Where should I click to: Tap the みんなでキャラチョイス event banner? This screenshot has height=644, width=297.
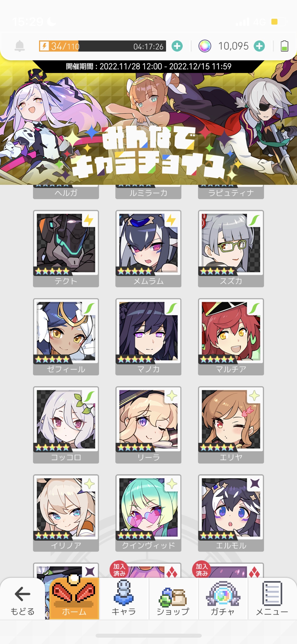tap(148, 122)
